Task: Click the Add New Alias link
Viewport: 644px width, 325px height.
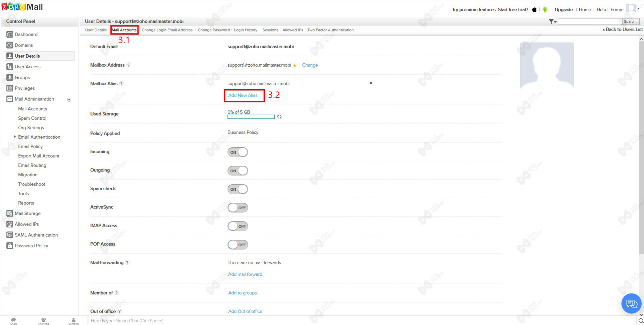Action: point(243,95)
